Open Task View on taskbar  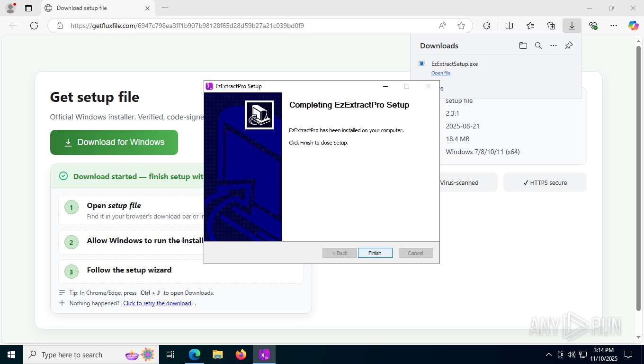pyautogui.click(x=170, y=355)
